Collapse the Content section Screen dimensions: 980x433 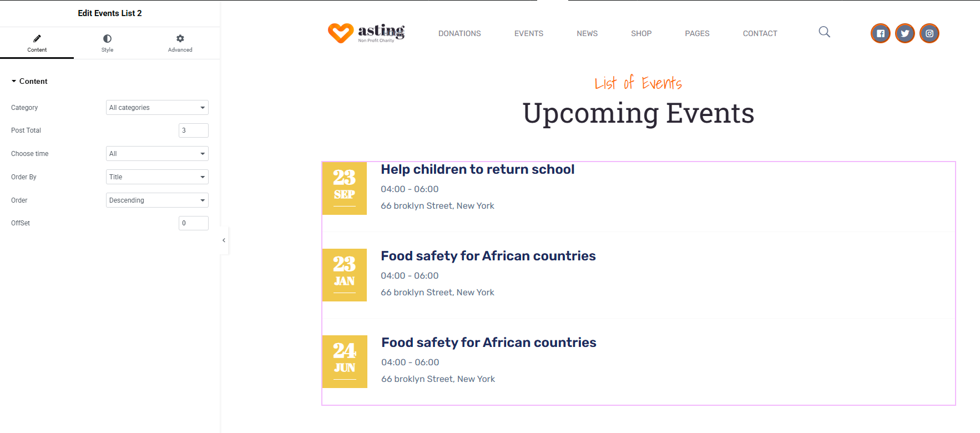[29, 81]
